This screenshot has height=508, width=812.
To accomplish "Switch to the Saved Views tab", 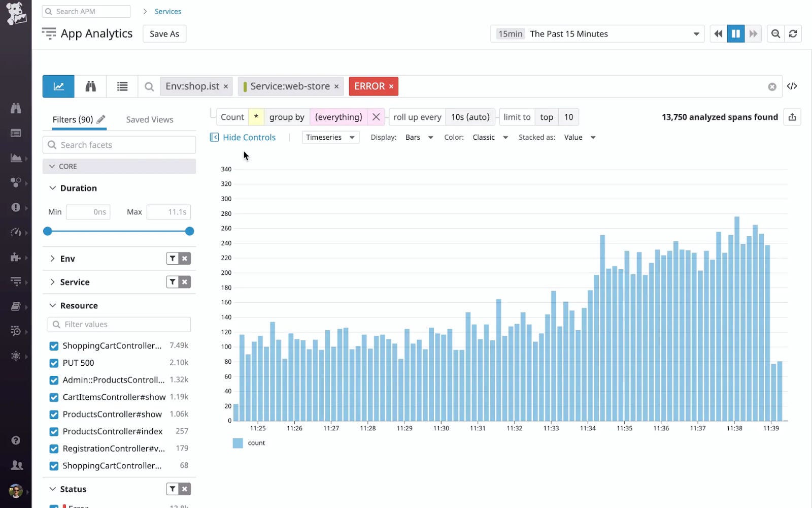I will 149,119.
